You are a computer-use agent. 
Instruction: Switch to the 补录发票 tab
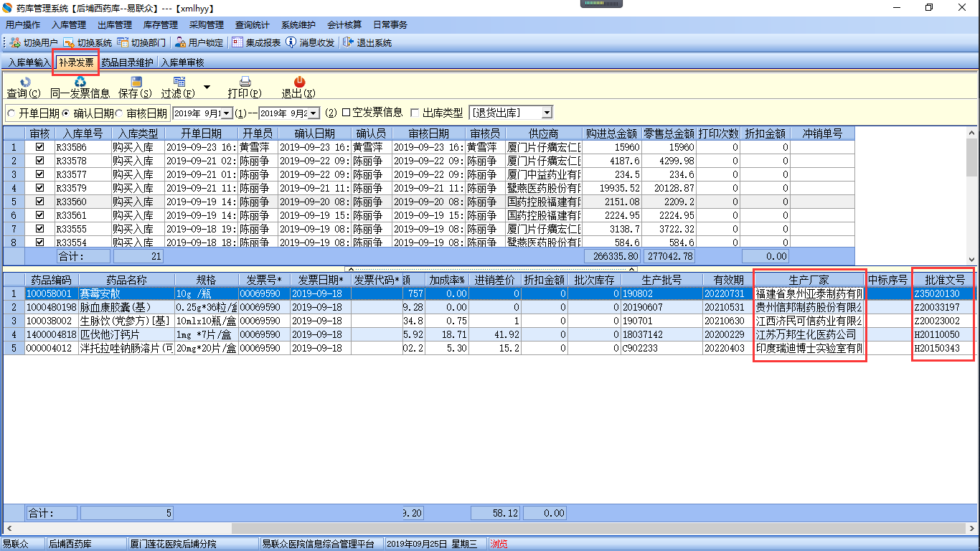[76, 62]
